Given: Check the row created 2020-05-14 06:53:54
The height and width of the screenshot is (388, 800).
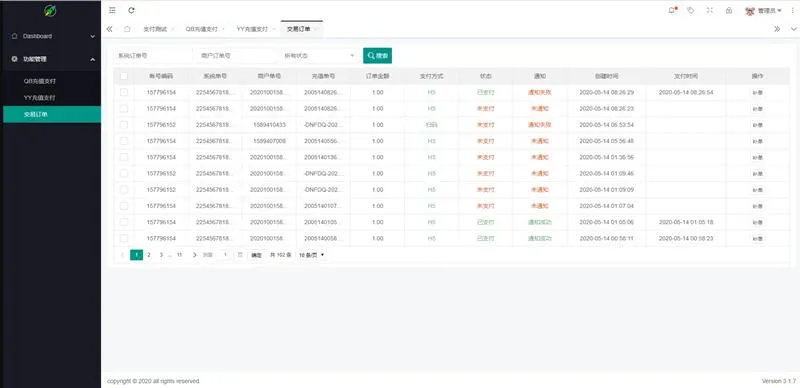Looking at the screenshot, I should (x=124, y=125).
